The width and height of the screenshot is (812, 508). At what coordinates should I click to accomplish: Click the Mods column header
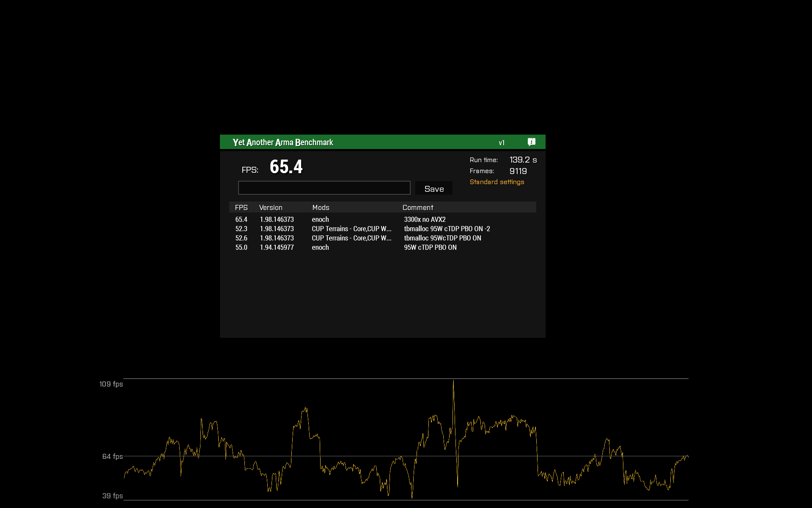tap(321, 207)
